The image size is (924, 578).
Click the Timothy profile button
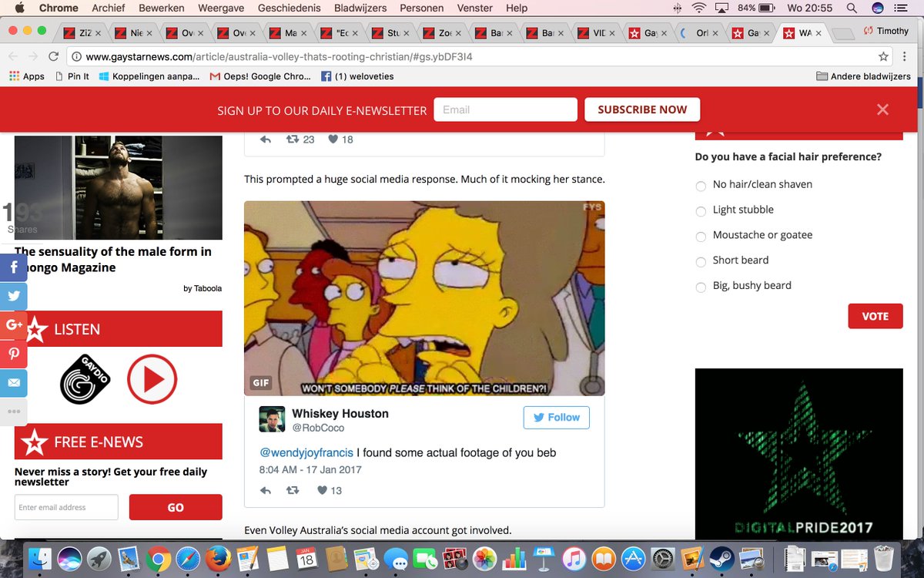coord(886,31)
